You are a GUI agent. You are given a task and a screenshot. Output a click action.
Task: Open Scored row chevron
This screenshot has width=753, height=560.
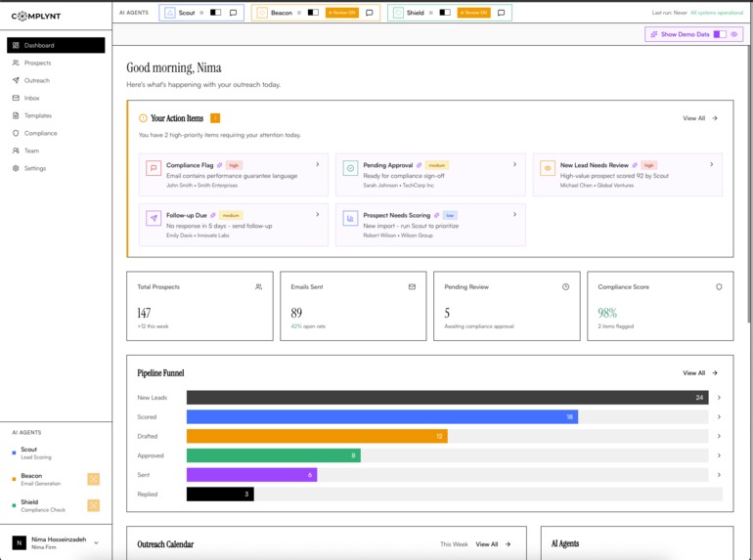point(719,416)
